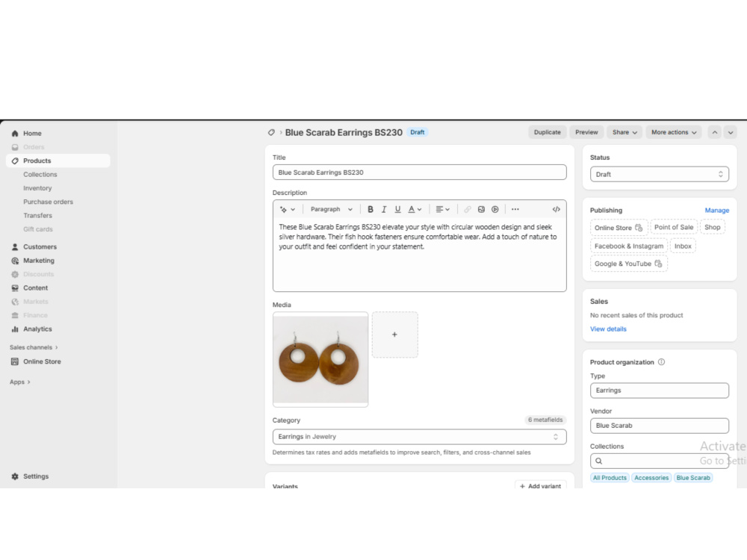Click the Preview button
747x560 pixels.
586,132
